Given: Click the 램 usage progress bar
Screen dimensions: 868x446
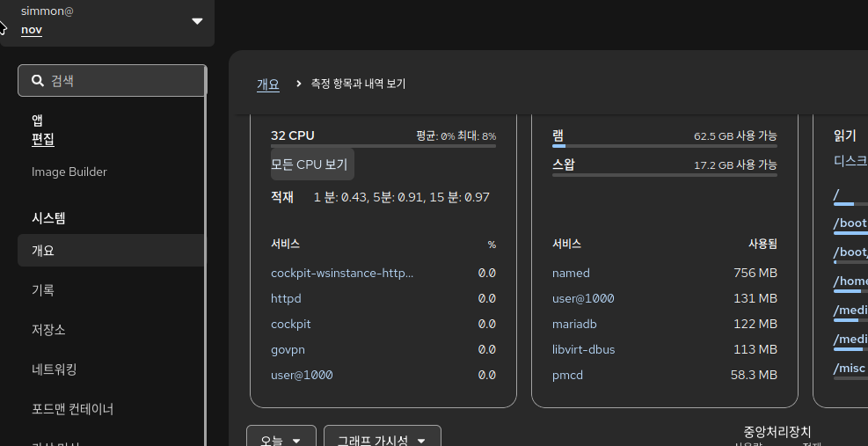Looking at the screenshot, I should 664,146.
